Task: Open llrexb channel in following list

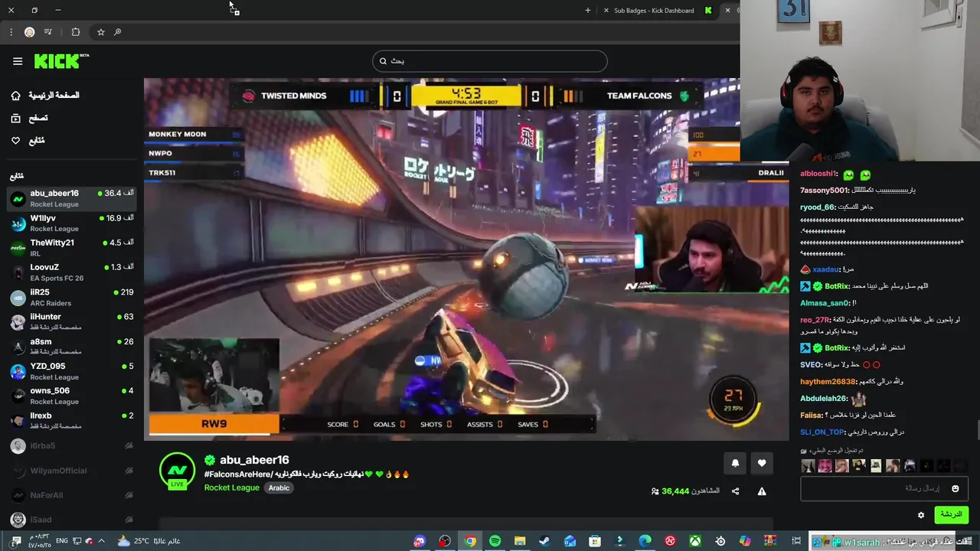Action: coord(71,420)
